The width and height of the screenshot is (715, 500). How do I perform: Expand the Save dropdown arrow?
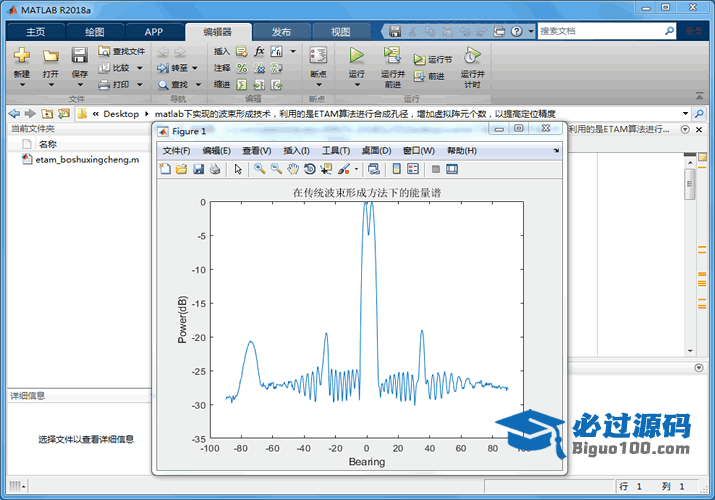coord(80,85)
